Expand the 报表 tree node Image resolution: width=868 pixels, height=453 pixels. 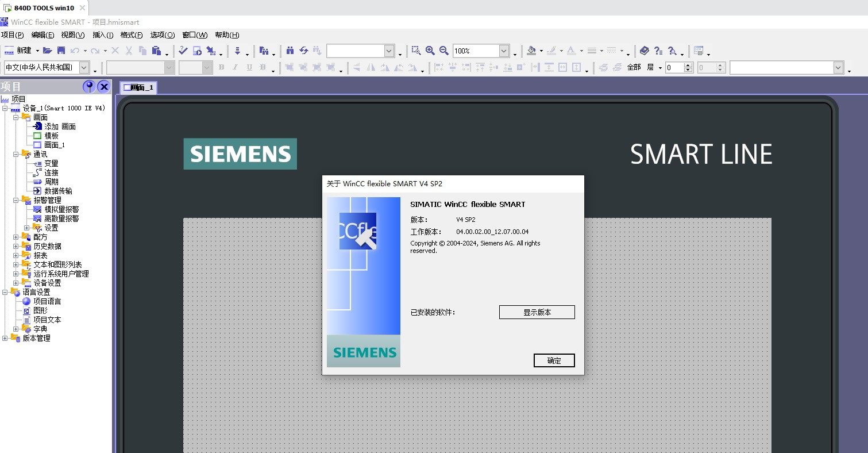(16, 255)
